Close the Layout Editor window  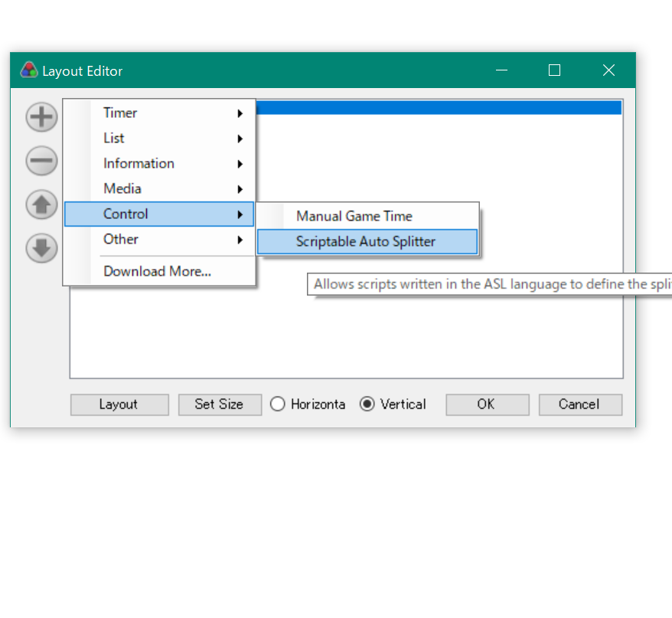pyautogui.click(x=608, y=70)
